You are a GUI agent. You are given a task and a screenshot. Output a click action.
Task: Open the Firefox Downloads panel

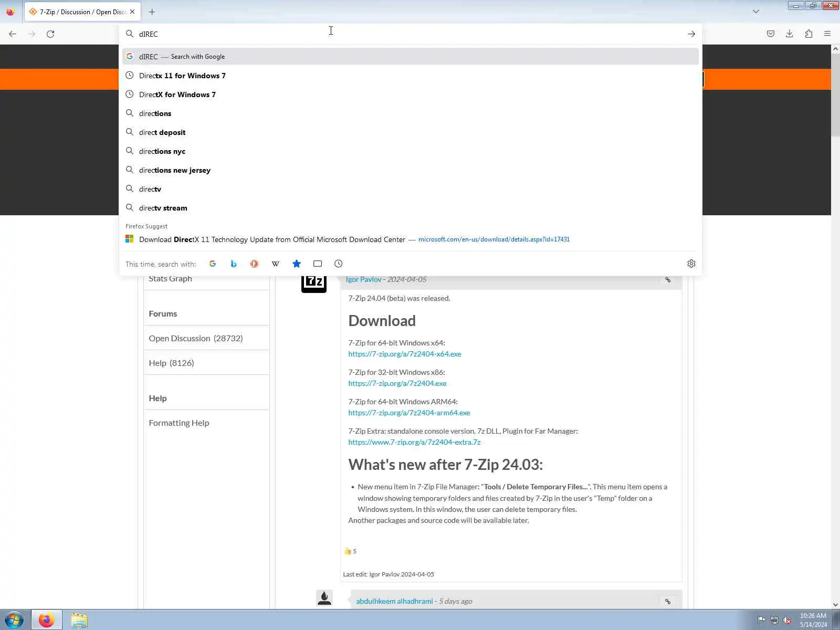[x=789, y=34]
